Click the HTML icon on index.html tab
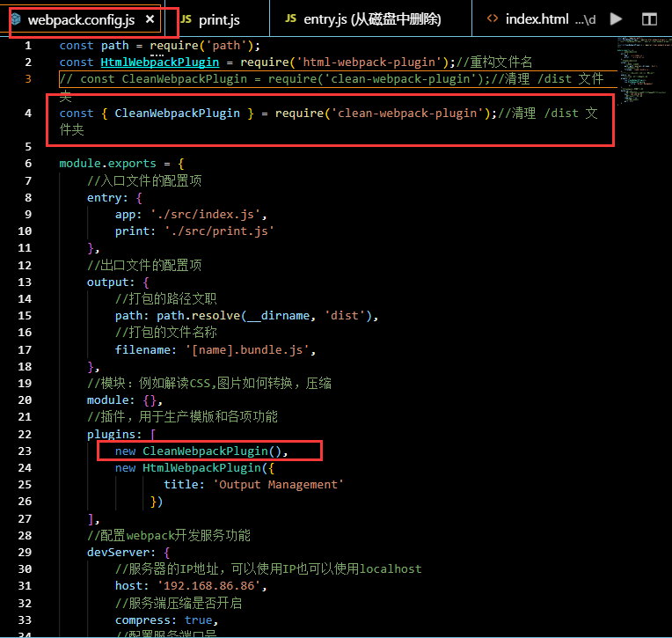 (x=493, y=18)
